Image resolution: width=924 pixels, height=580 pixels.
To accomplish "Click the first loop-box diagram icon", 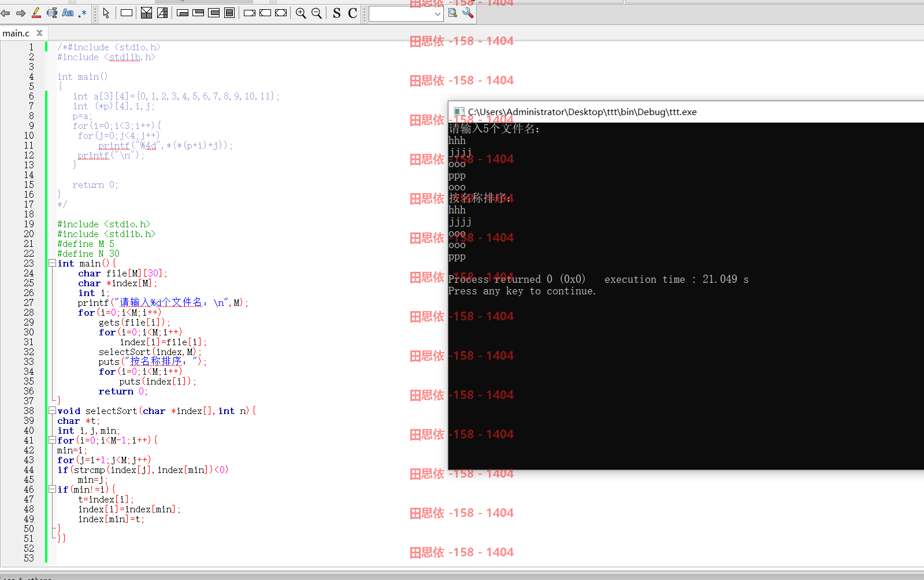I will point(183,13).
